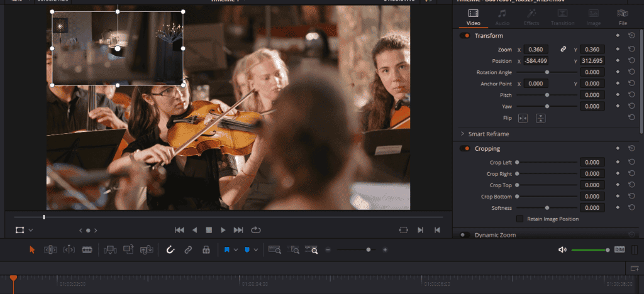Activate the Trim Edit Mode tool
Image resolution: width=644 pixels, height=294 pixels.
click(x=50, y=250)
